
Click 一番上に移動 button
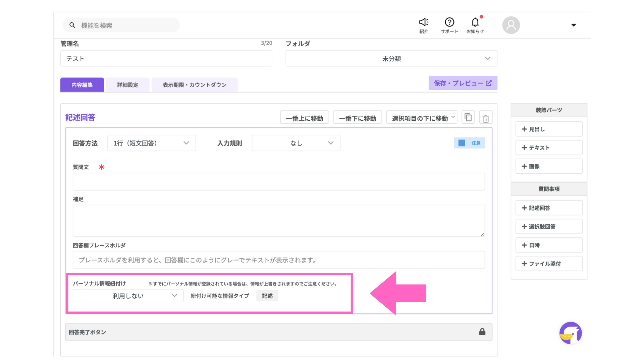point(304,118)
